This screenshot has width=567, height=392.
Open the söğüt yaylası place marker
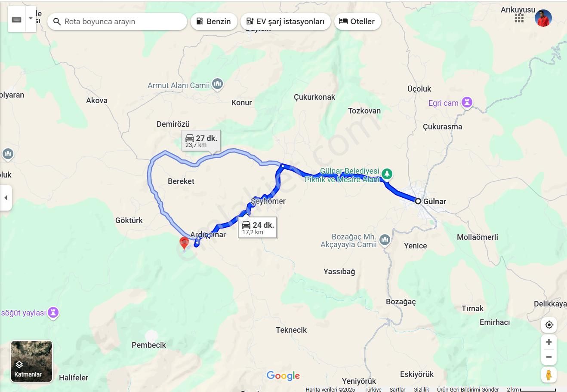tap(53, 312)
